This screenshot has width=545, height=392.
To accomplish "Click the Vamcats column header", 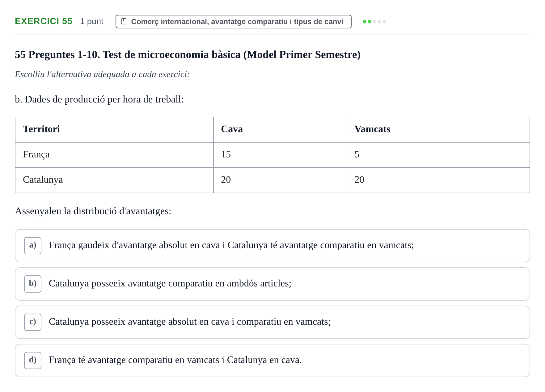I will coord(372,129).
